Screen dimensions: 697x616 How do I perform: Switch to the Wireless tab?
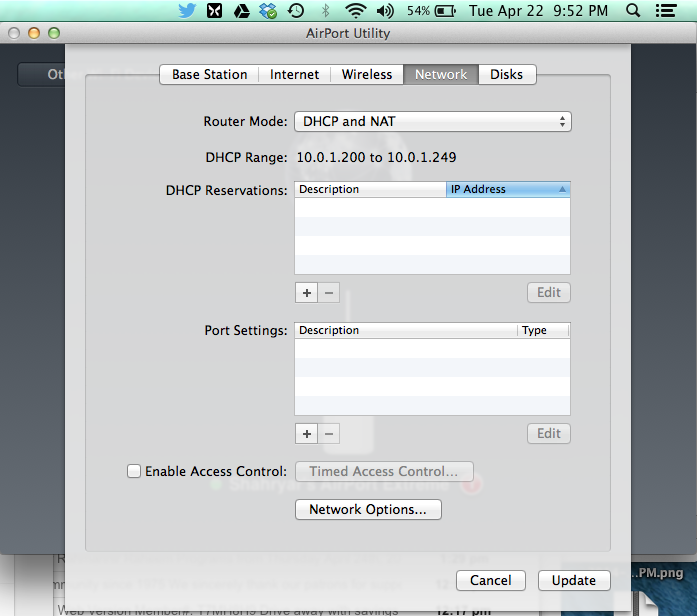click(x=367, y=74)
